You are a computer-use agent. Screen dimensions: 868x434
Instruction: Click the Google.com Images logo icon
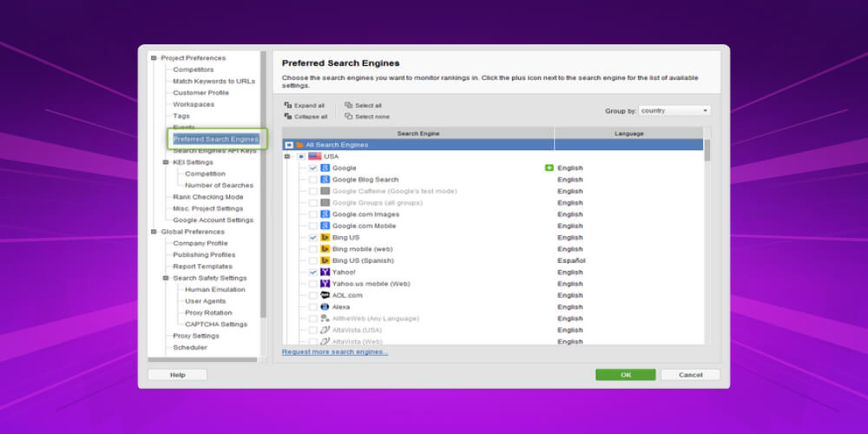coord(325,214)
